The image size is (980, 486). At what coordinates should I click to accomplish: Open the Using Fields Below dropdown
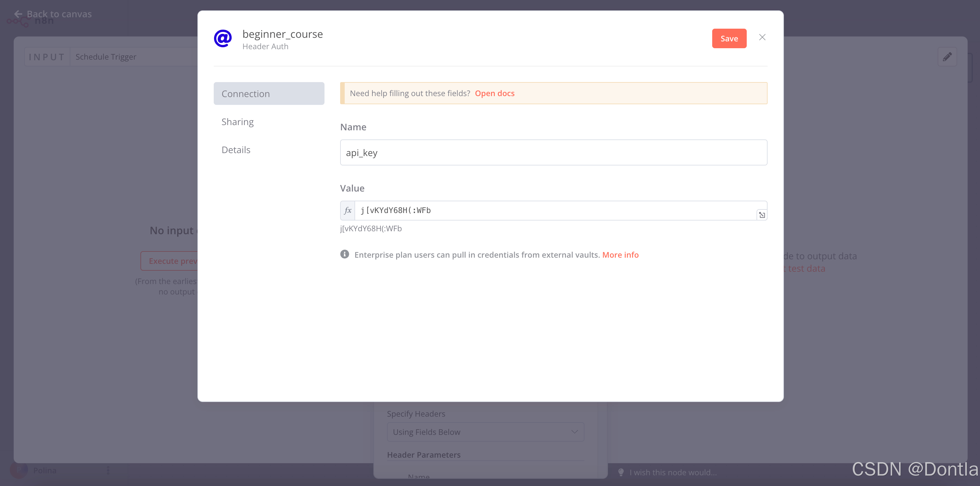coord(485,432)
